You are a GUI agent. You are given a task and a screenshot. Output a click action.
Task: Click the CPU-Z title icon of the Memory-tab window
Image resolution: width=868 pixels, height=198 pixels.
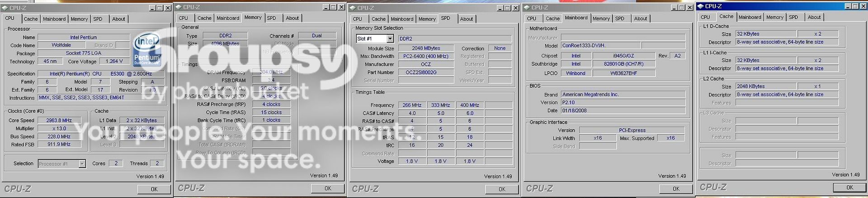click(179, 7)
